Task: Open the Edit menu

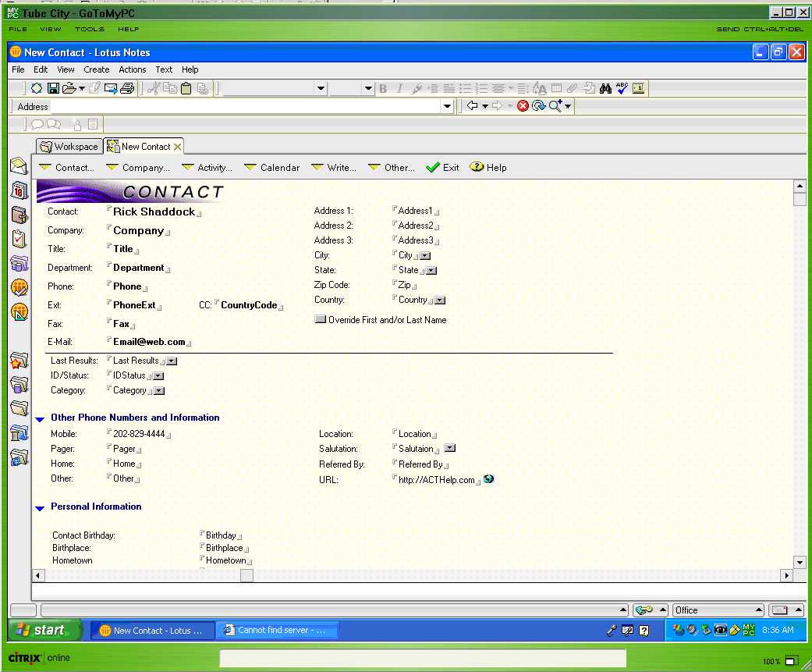Action: point(41,69)
